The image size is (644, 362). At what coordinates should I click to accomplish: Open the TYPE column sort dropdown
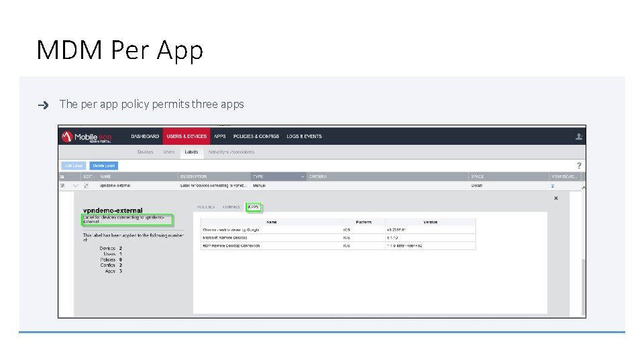303,176
